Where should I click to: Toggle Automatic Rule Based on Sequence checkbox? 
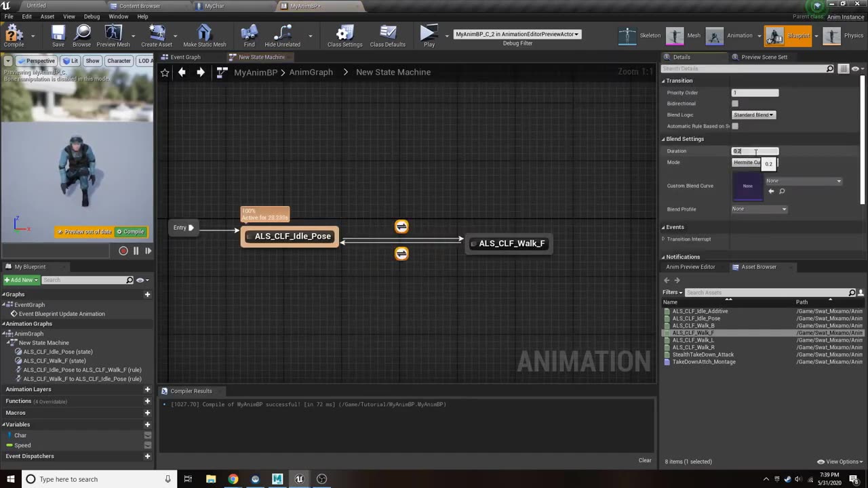(735, 126)
